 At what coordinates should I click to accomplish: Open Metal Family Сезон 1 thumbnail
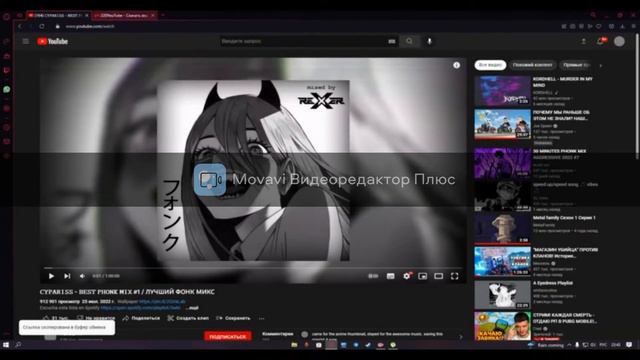pos(502,229)
